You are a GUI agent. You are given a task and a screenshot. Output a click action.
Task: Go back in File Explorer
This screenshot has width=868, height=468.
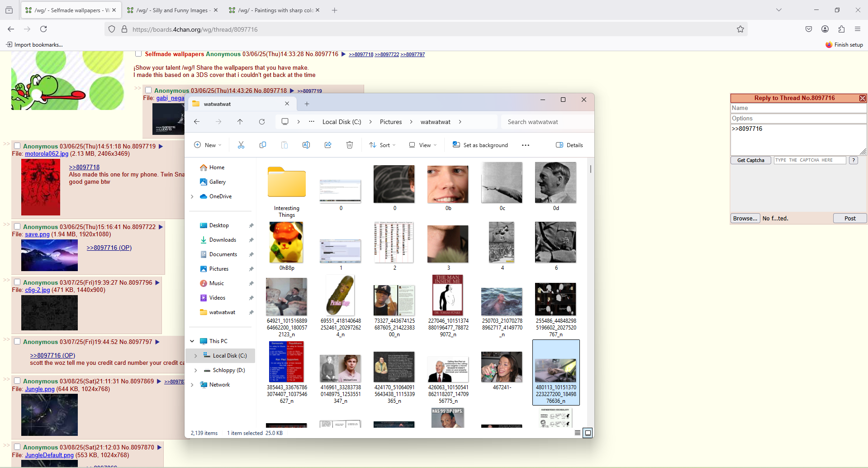[197, 122]
